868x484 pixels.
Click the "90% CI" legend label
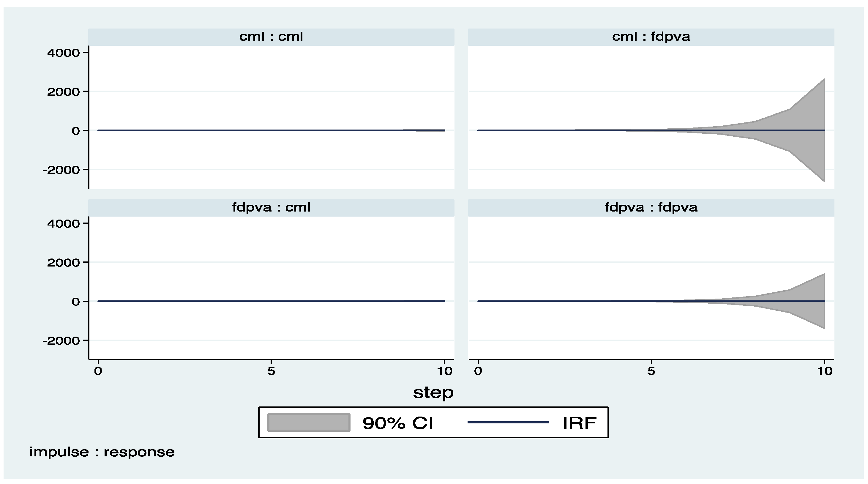(397, 423)
